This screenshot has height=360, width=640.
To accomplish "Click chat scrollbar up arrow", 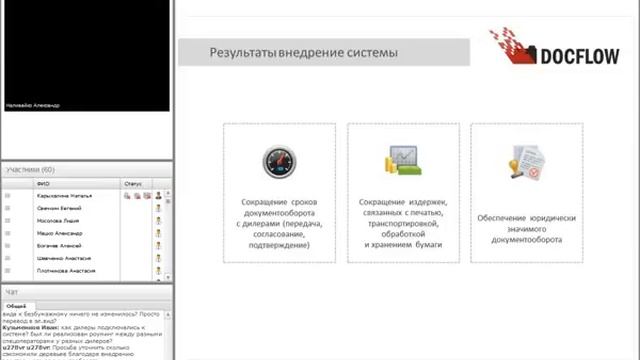I will (x=168, y=316).
